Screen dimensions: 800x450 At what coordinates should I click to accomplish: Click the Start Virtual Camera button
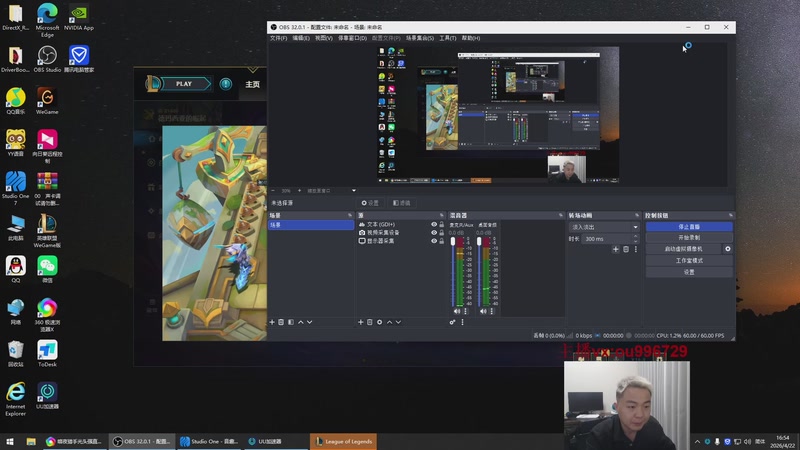pos(684,249)
